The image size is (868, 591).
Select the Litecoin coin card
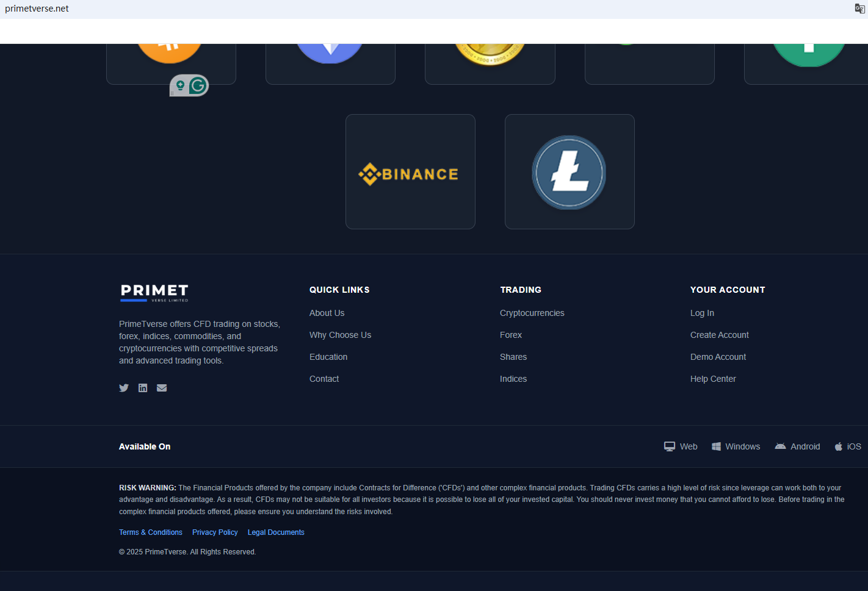coord(570,171)
